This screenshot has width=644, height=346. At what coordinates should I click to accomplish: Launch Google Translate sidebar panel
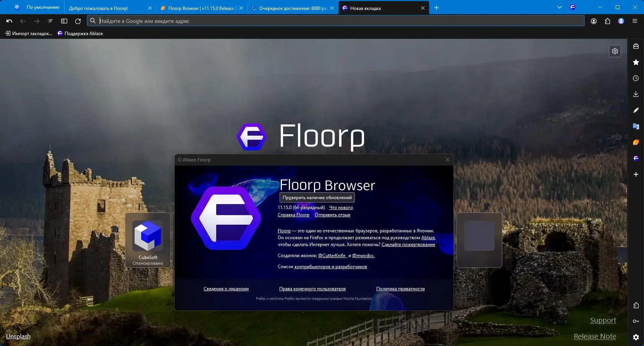coord(636,126)
